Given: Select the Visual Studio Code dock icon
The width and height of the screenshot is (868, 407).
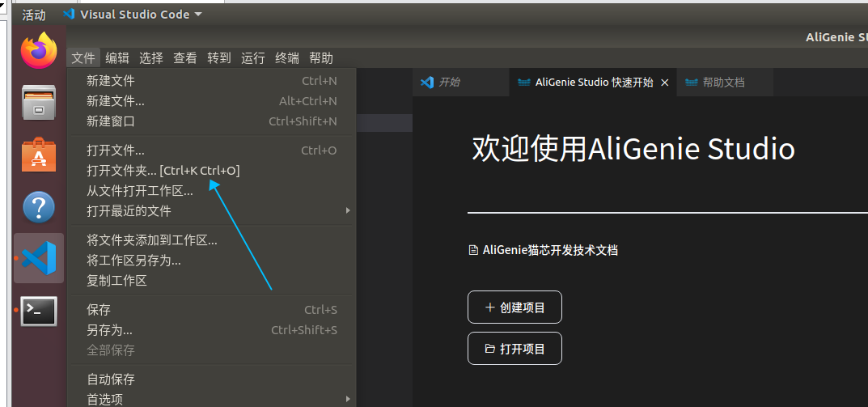Looking at the screenshot, I should (x=39, y=258).
